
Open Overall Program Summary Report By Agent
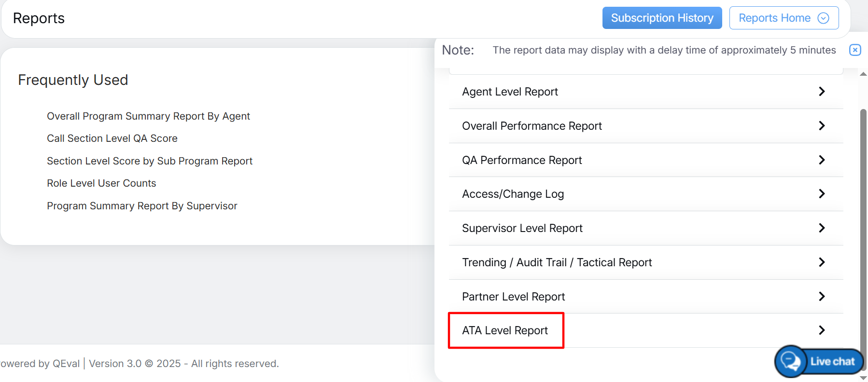pyautogui.click(x=148, y=116)
